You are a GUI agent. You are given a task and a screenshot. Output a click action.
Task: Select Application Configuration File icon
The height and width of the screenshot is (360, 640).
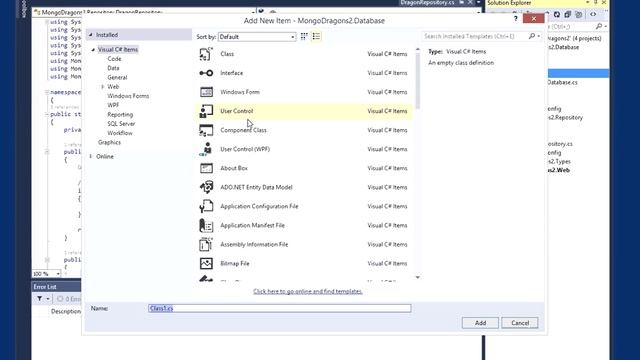click(206, 206)
